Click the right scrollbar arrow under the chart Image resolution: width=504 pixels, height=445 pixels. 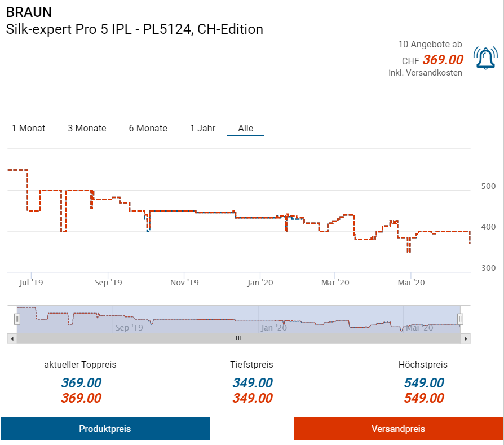[x=465, y=338]
